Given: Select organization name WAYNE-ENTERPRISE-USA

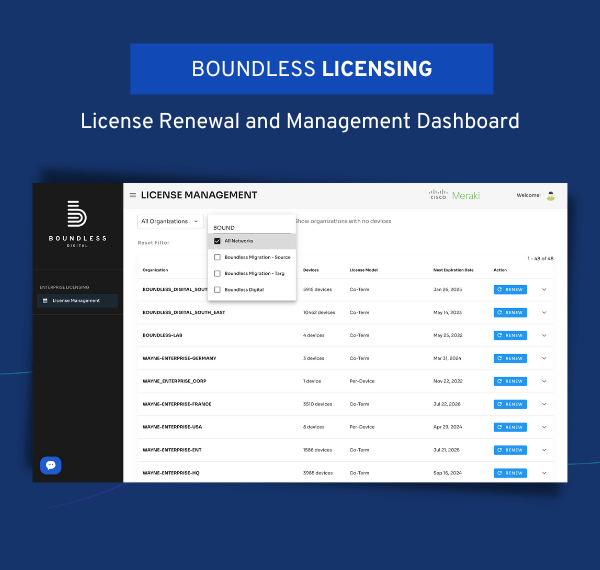Looking at the screenshot, I should click(x=172, y=427).
